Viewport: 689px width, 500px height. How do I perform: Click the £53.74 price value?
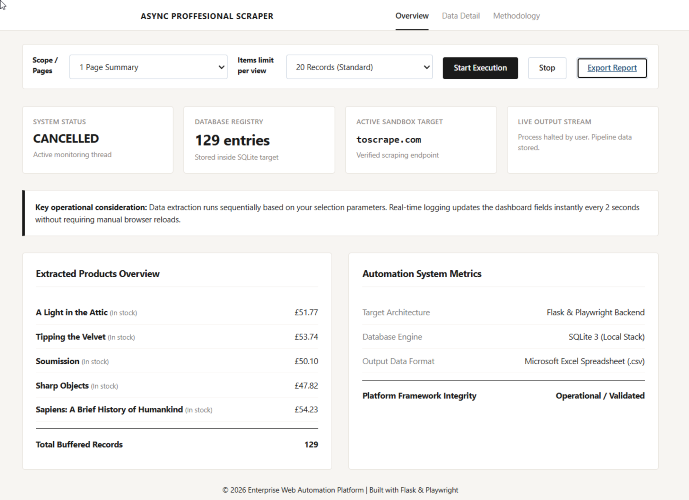(x=306, y=337)
